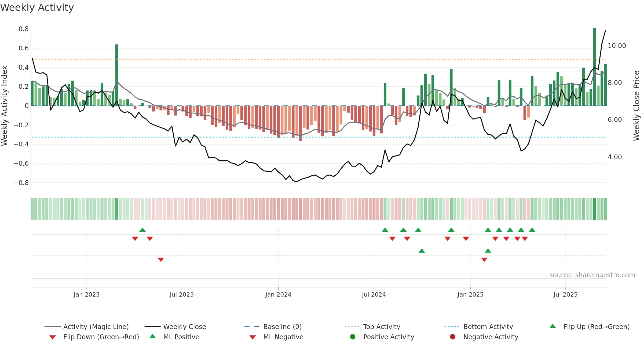Click the first Flip Up marker in 2023
This screenshot has width=644, height=362.
coord(142,230)
